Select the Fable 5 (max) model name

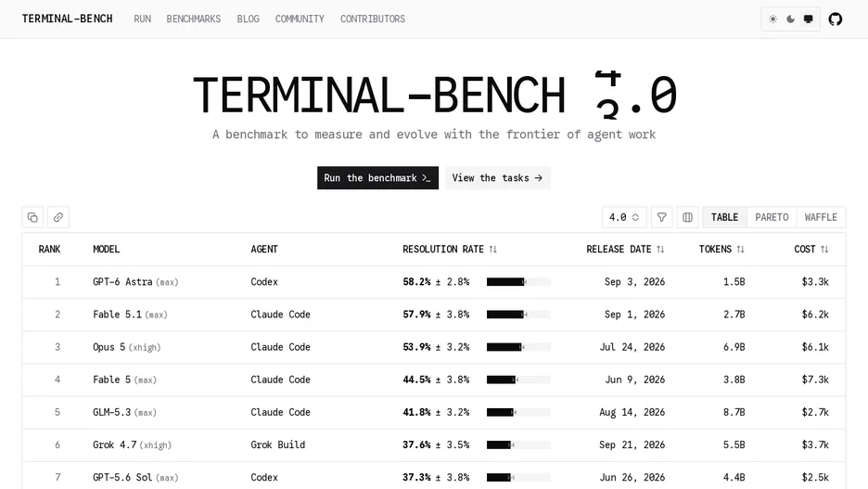click(124, 380)
